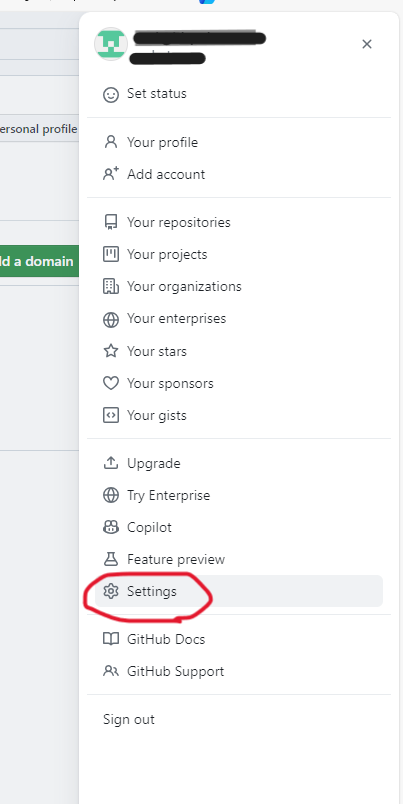Viewport: 403px width, 804px height.
Task: Click the person icon beside Your profile
Action: (x=111, y=142)
